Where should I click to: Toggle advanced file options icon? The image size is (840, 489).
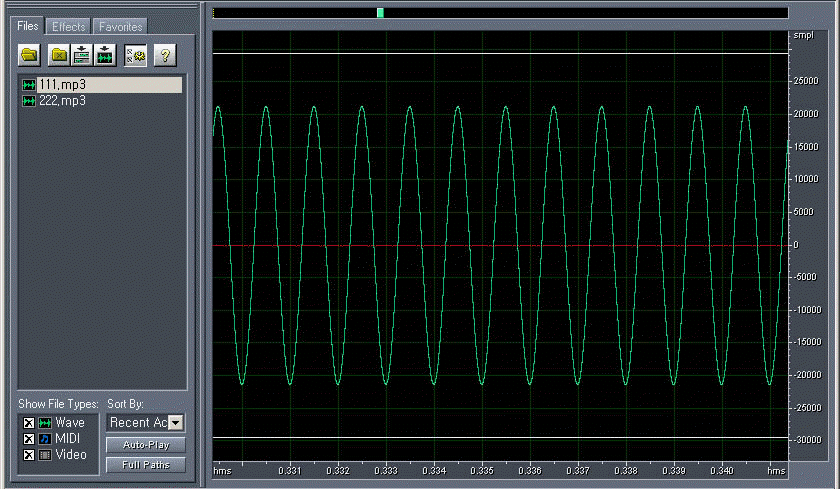coord(136,55)
